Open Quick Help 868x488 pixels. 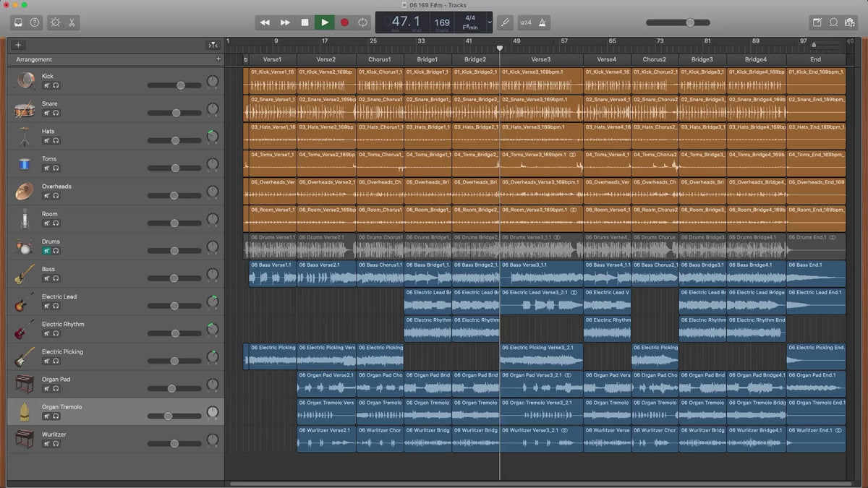click(x=35, y=22)
